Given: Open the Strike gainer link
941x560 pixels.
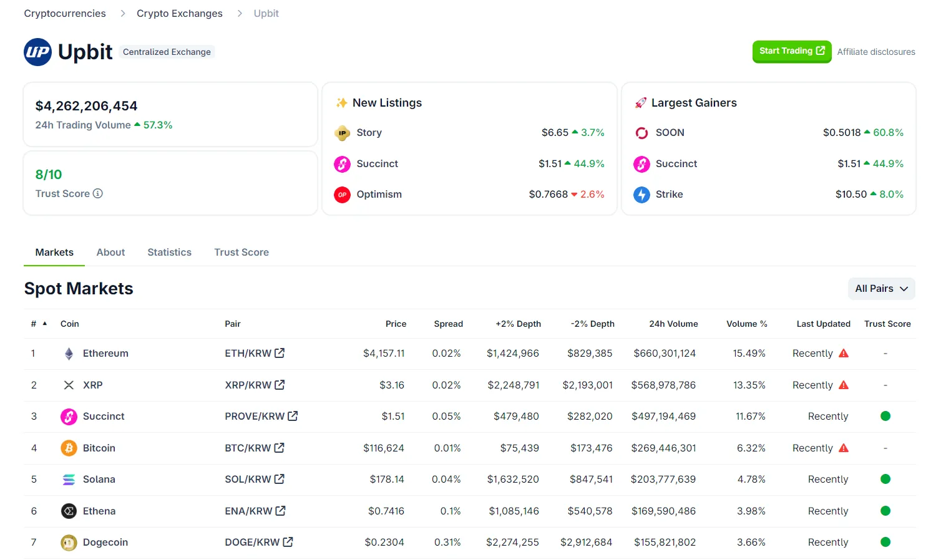Looking at the screenshot, I should pos(669,195).
